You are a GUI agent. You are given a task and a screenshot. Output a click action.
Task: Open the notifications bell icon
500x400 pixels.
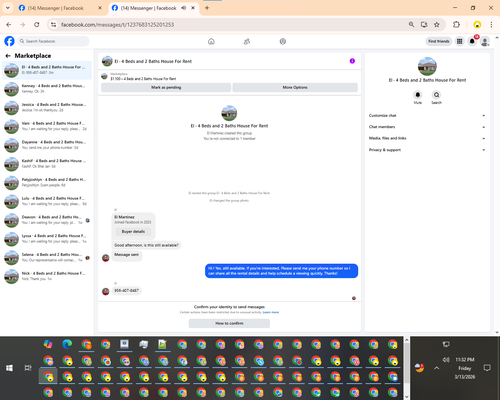(472, 41)
